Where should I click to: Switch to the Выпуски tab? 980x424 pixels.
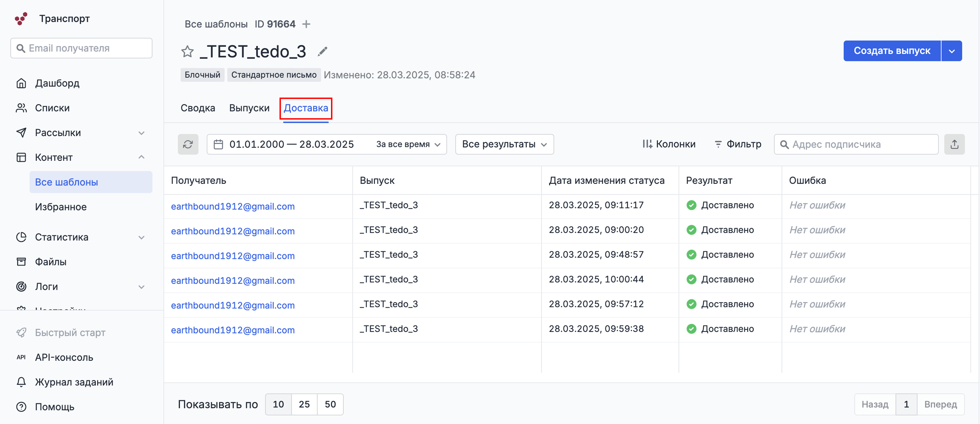249,108
